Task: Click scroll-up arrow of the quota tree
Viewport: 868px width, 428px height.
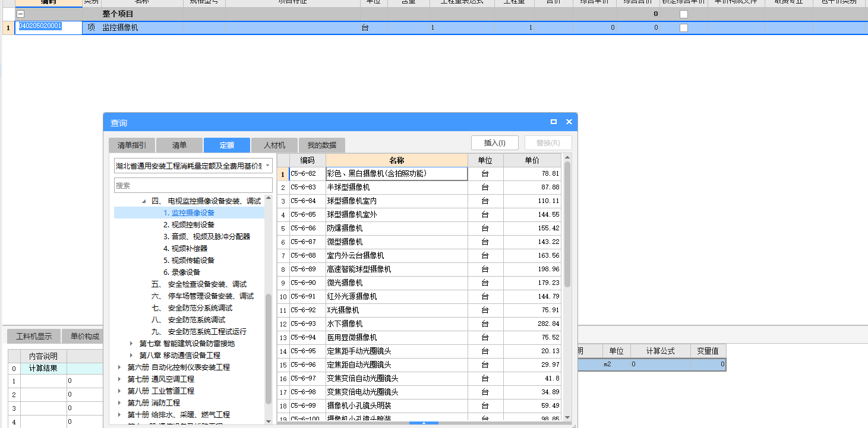Action: pos(269,198)
